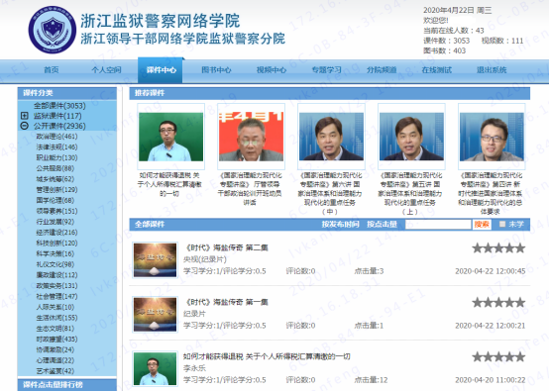The image size is (549, 392).
Task: Open the 个人空间 tab
Action: [x=106, y=70]
